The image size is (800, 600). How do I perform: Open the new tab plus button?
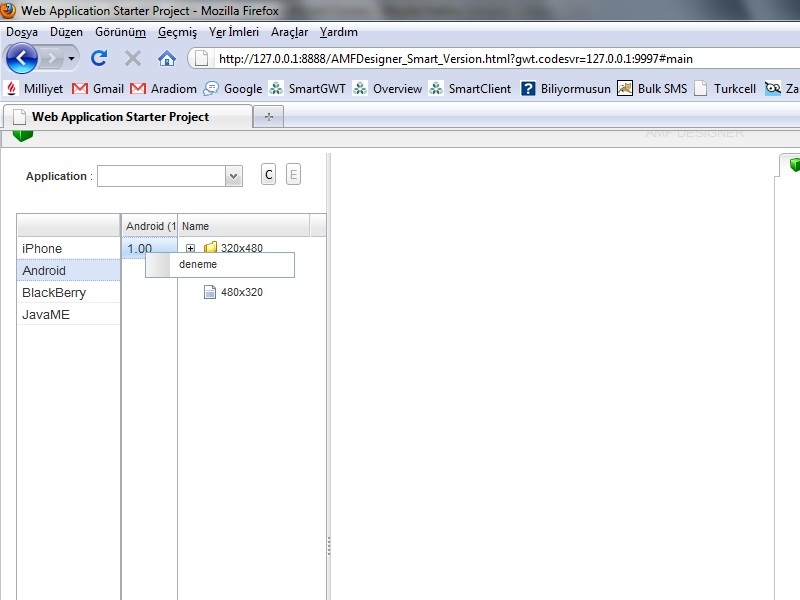[268, 117]
